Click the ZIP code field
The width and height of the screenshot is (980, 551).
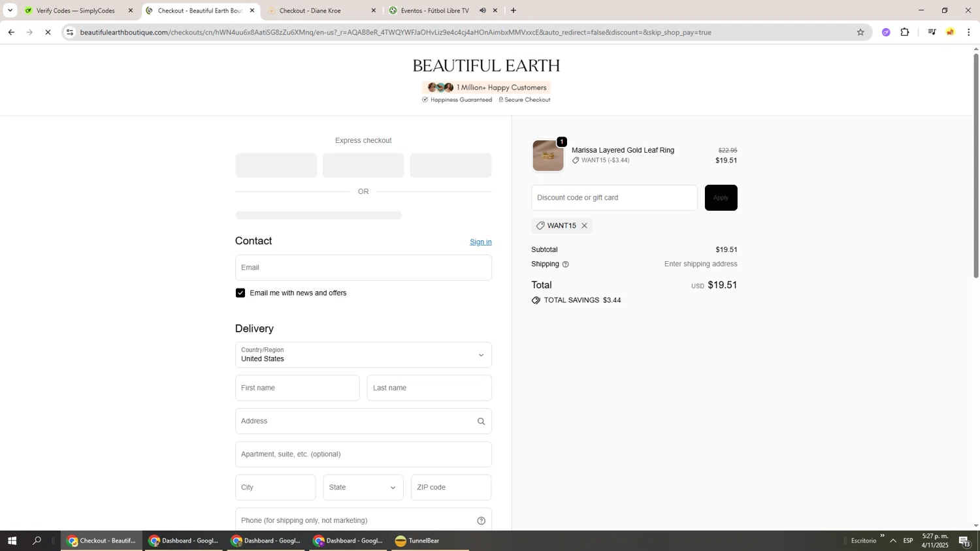click(x=451, y=488)
